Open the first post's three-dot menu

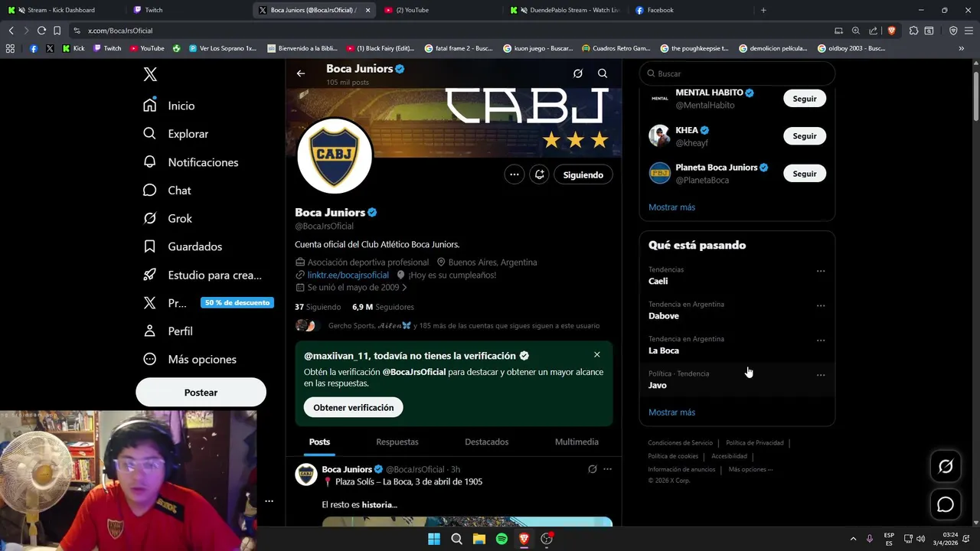pos(607,469)
